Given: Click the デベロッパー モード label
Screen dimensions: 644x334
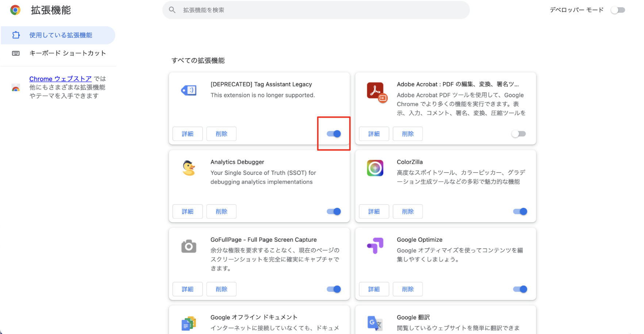Looking at the screenshot, I should pyautogui.click(x=577, y=10).
